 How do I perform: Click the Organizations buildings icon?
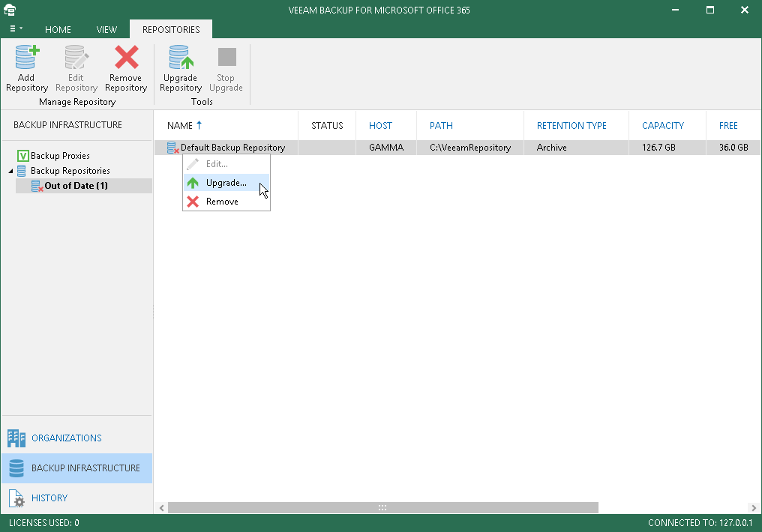pos(16,438)
